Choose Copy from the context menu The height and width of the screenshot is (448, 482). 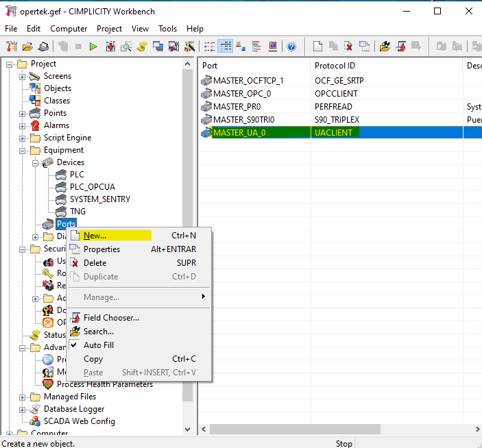pos(139,359)
